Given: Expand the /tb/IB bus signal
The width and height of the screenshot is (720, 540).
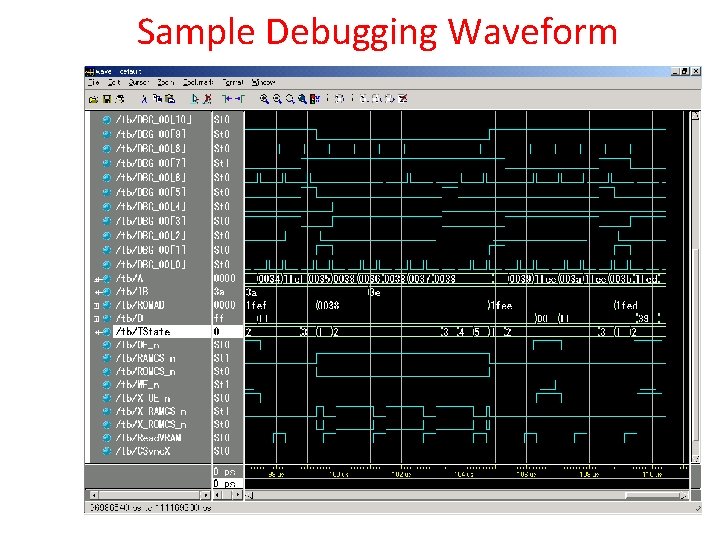Looking at the screenshot, I should [x=97, y=292].
